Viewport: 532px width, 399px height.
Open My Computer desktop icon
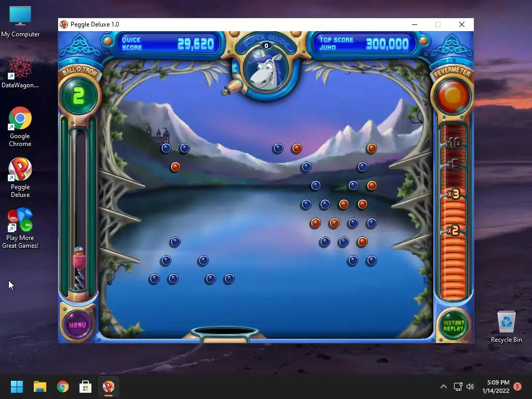point(20,22)
